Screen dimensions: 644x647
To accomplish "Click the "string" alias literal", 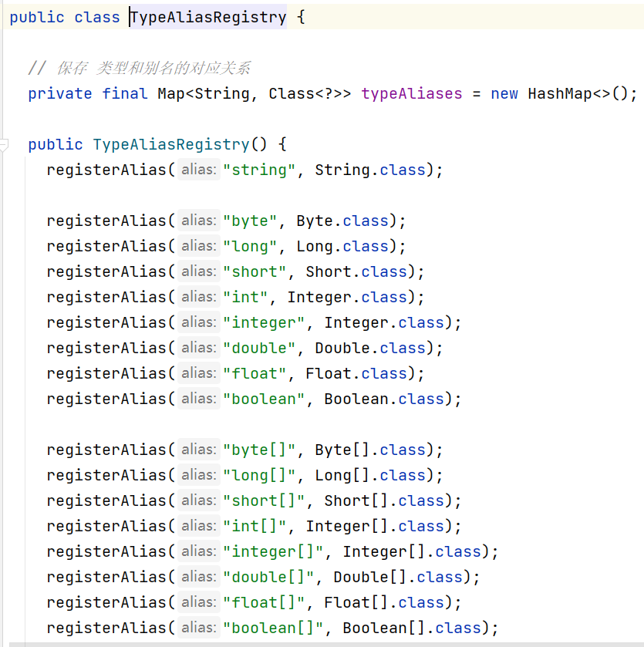I will coord(259,170).
